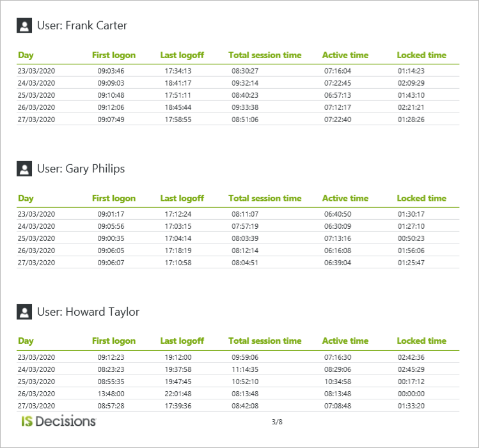Click Last logoff header in Howard Taylor table

pos(182,341)
